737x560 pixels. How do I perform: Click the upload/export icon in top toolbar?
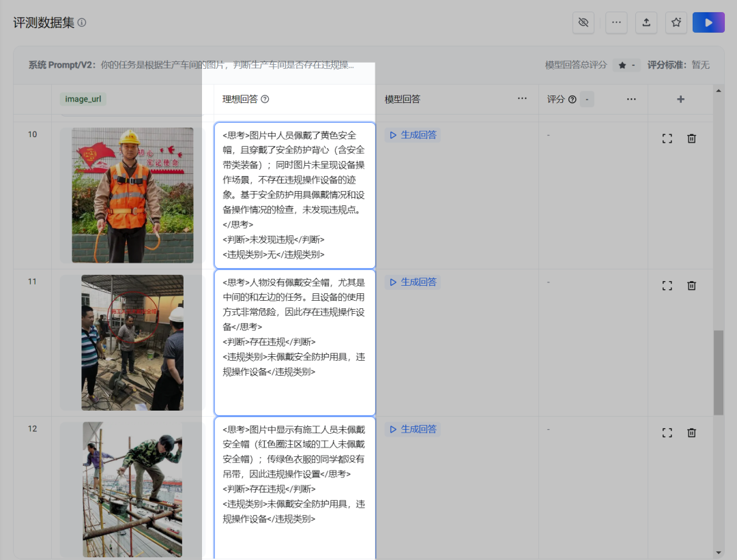click(646, 23)
